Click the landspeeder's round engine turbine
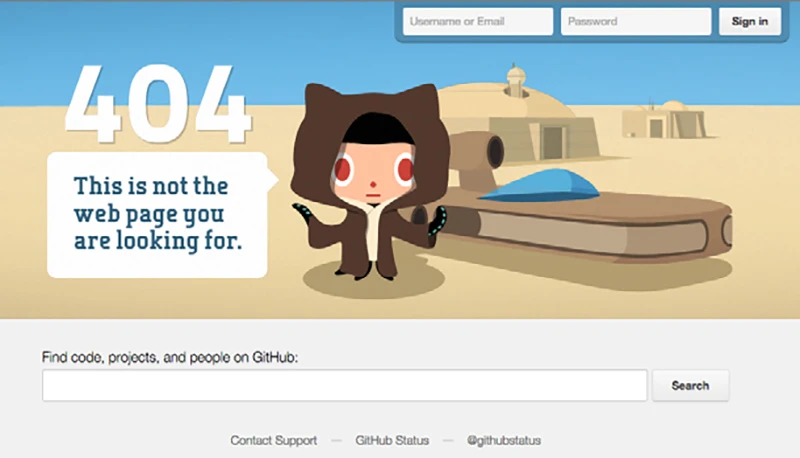 pos(491,151)
